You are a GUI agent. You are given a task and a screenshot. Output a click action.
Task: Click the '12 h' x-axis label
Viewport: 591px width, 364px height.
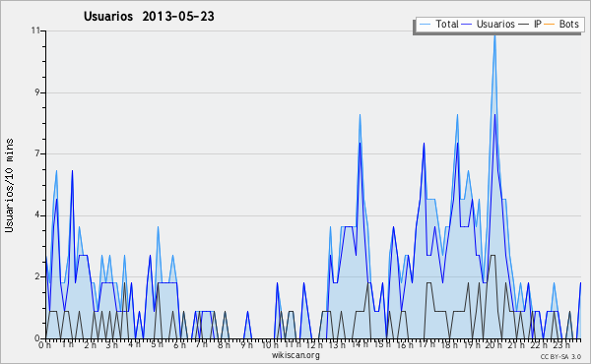click(x=314, y=344)
